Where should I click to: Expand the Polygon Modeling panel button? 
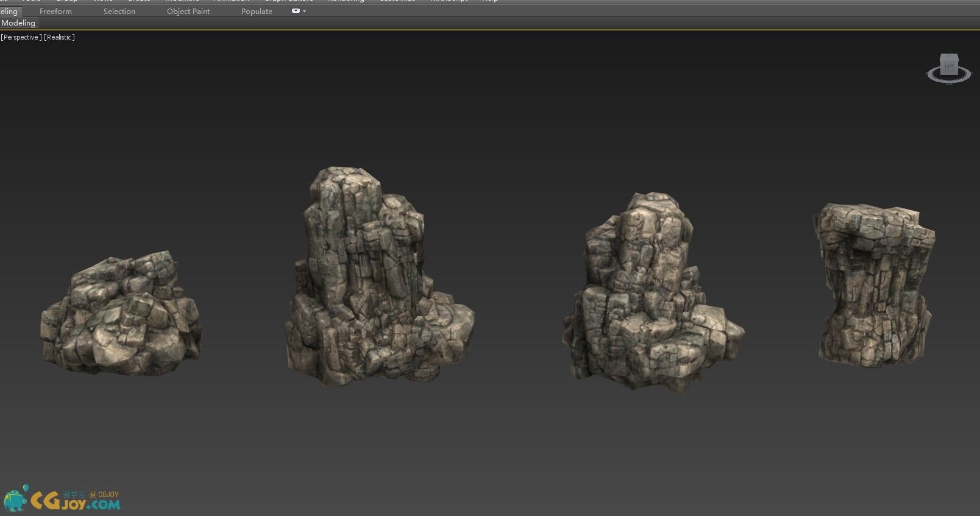click(19, 23)
